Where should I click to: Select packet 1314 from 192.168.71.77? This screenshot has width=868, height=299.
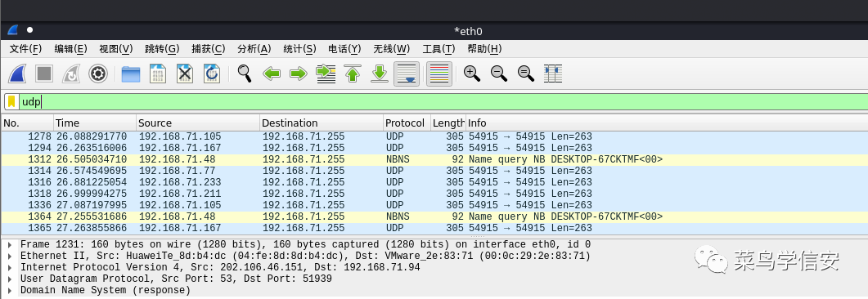coord(434,171)
